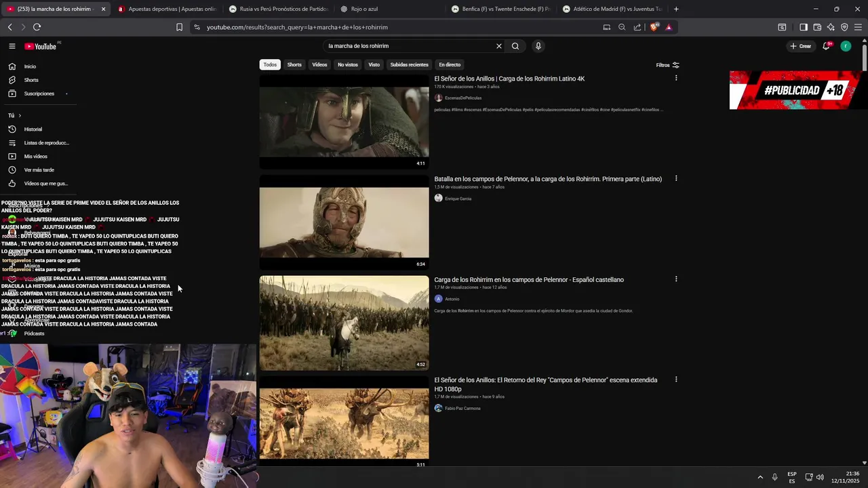Select the Shorts filter chip
The height and width of the screenshot is (488, 868).
294,65
